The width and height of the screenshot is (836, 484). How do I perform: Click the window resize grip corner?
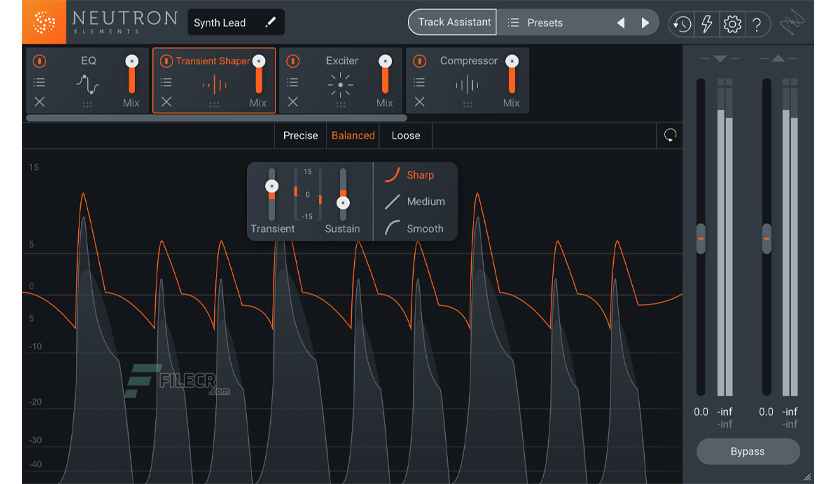[x=808, y=477]
